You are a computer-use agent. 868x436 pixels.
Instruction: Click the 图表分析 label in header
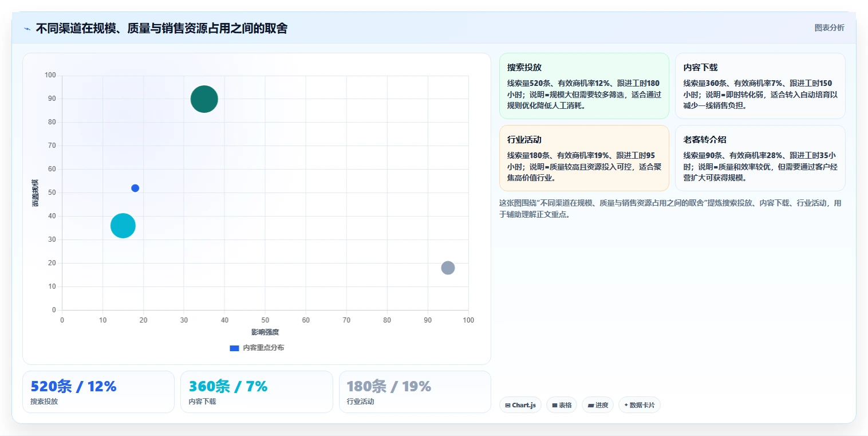tap(829, 28)
